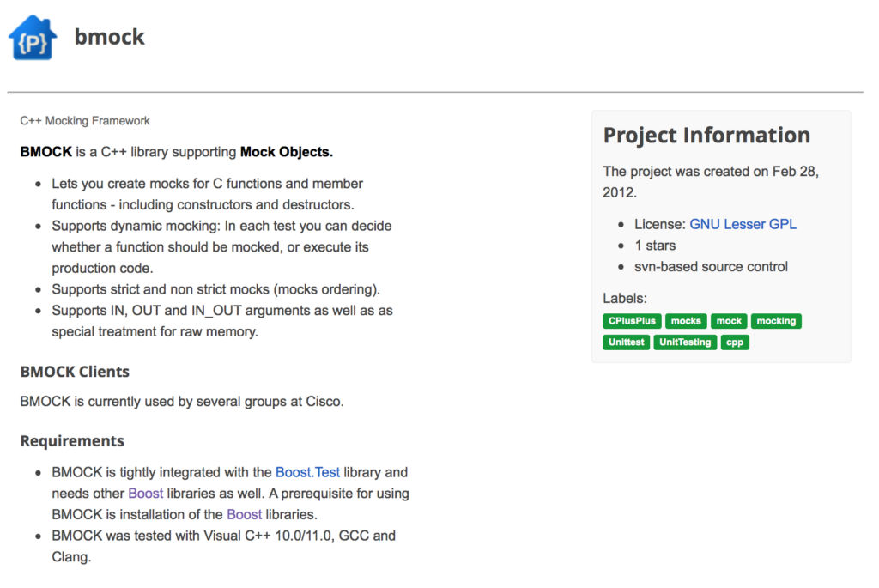
Task: Click the svn-based source control item
Action: tap(711, 267)
